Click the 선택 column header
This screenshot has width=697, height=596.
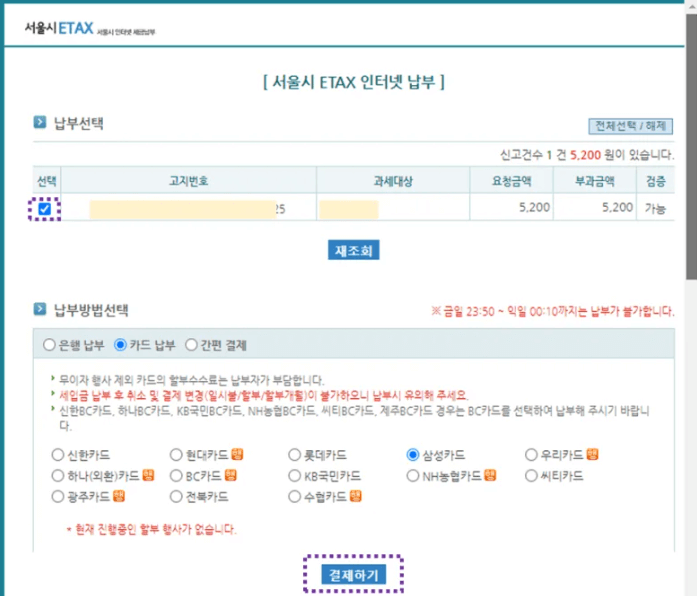coord(46,180)
